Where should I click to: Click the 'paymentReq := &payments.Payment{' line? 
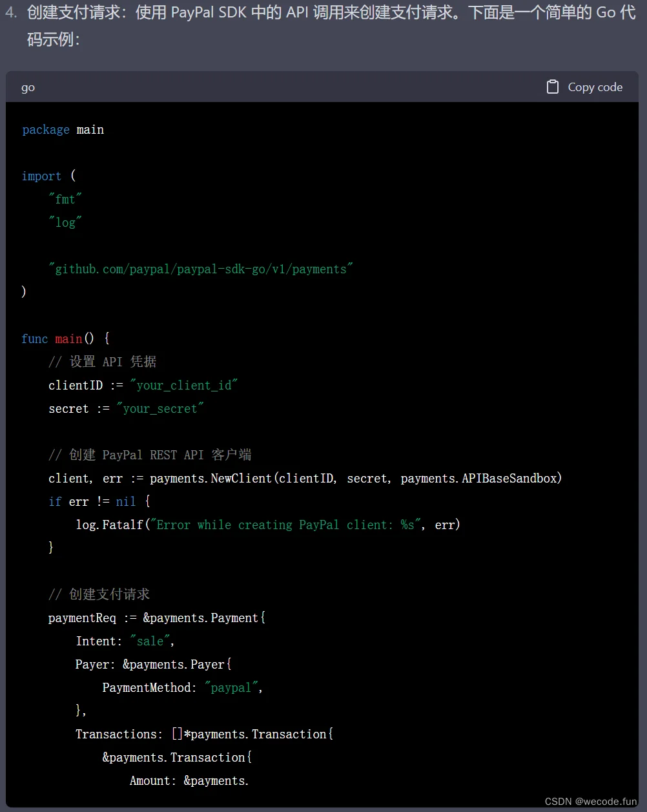[157, 618]
